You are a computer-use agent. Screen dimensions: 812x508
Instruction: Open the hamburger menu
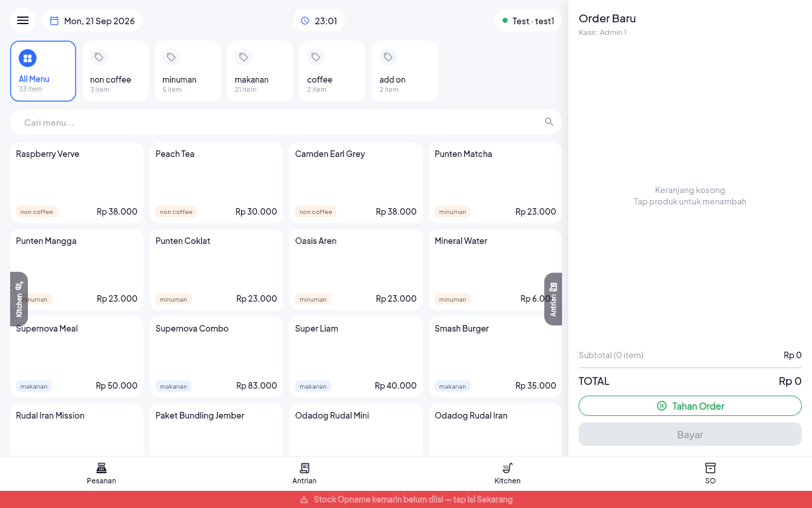(23, 20)
